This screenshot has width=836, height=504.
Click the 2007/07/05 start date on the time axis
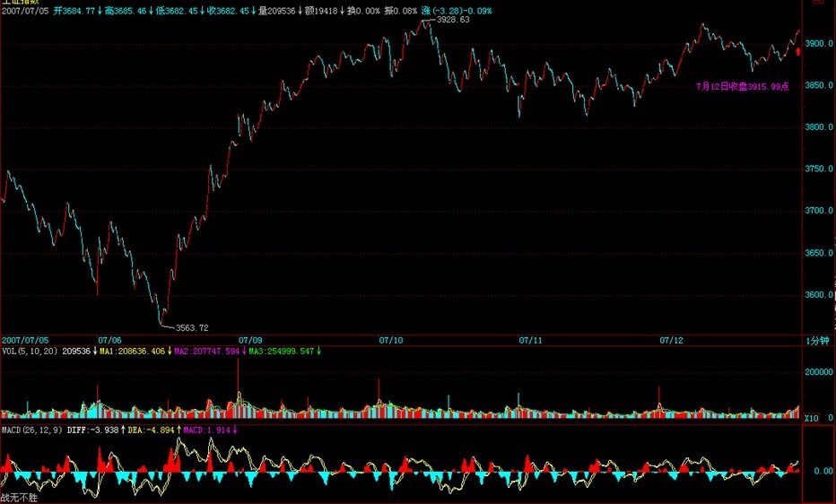[x=24, y=341]
